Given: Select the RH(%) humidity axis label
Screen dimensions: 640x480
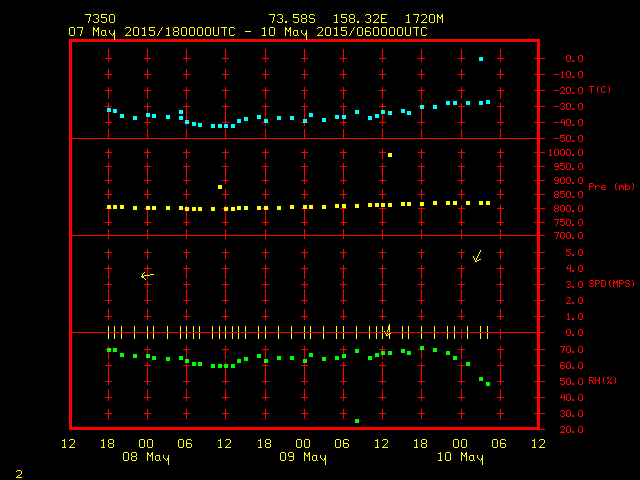Looking at the screenshot, I should tap(601, 381).
